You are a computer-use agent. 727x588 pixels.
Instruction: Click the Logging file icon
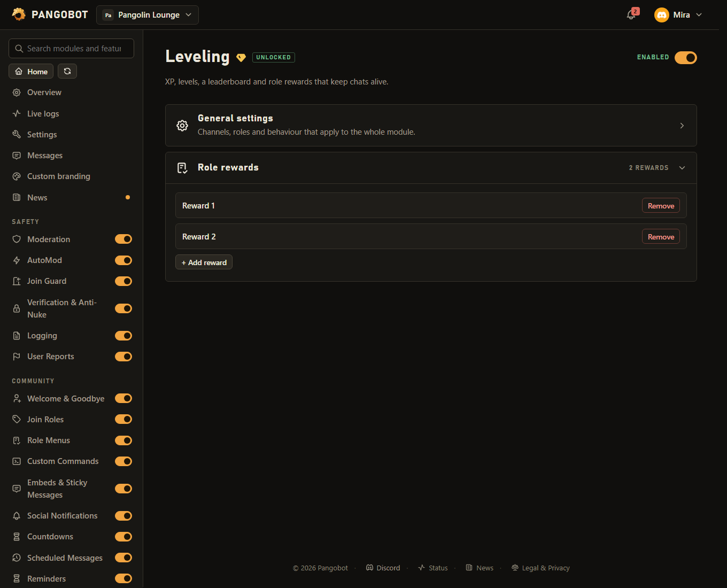coord(17,336)
